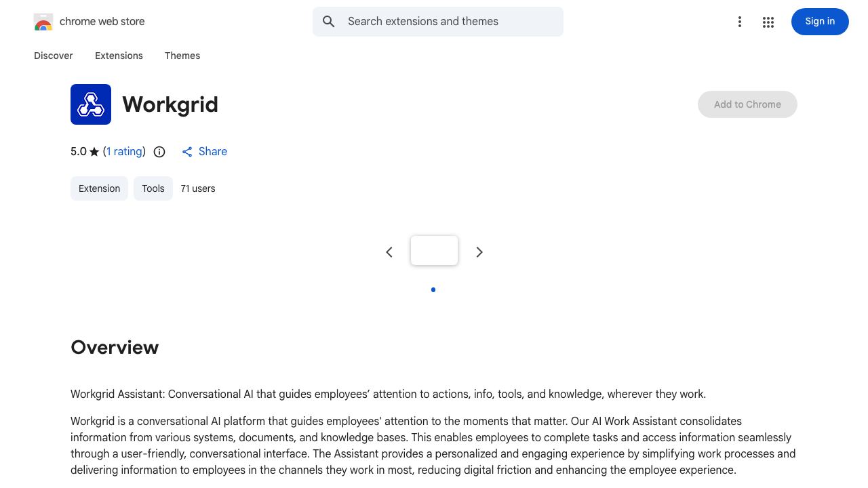Go to next screenshot with right chevron

[479, 252]
